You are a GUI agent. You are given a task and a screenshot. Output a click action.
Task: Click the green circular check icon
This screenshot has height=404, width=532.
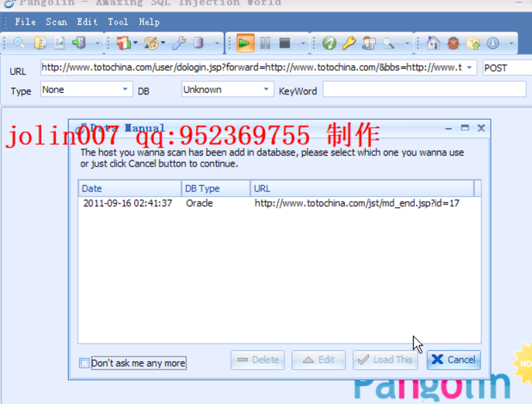tap(329, 43)
